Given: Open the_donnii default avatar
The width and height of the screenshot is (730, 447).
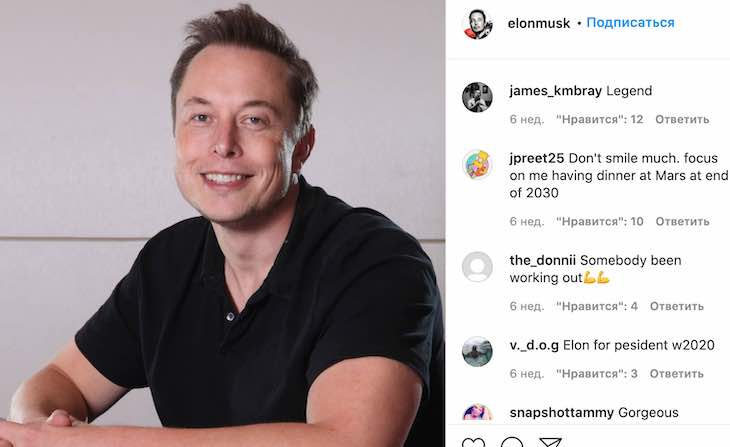Looking at the screenshot, I should 477,267.
